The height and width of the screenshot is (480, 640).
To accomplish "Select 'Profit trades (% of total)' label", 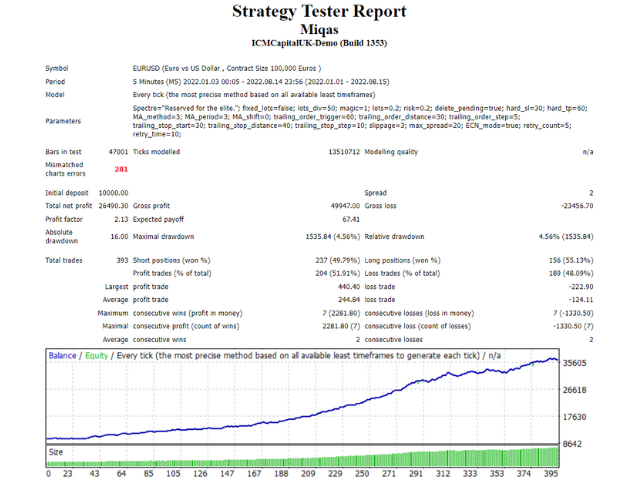I will point(172,273).
